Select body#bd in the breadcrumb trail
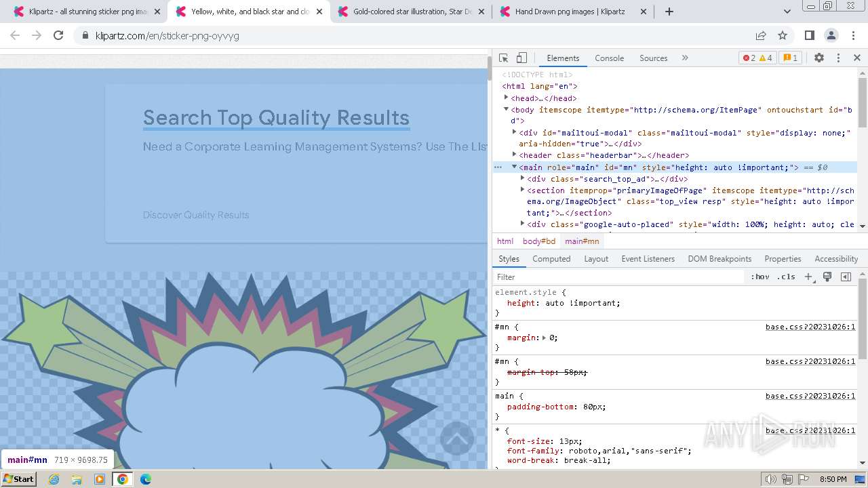The image size is (868, 488). pyautogui.click(x=539, y=241)
